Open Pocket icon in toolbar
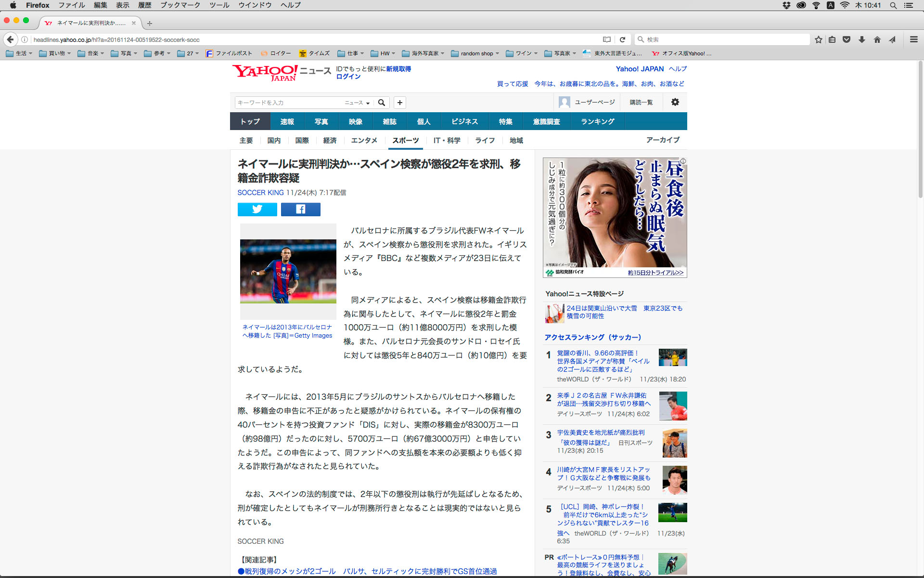The image size is (924, 578). (847, 39)
